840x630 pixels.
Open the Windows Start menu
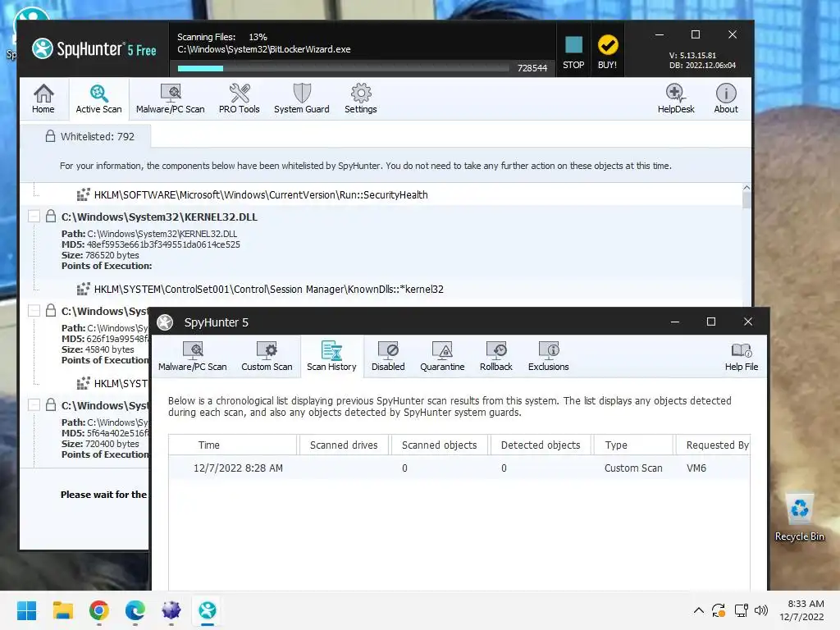click(x=26, y=610)
